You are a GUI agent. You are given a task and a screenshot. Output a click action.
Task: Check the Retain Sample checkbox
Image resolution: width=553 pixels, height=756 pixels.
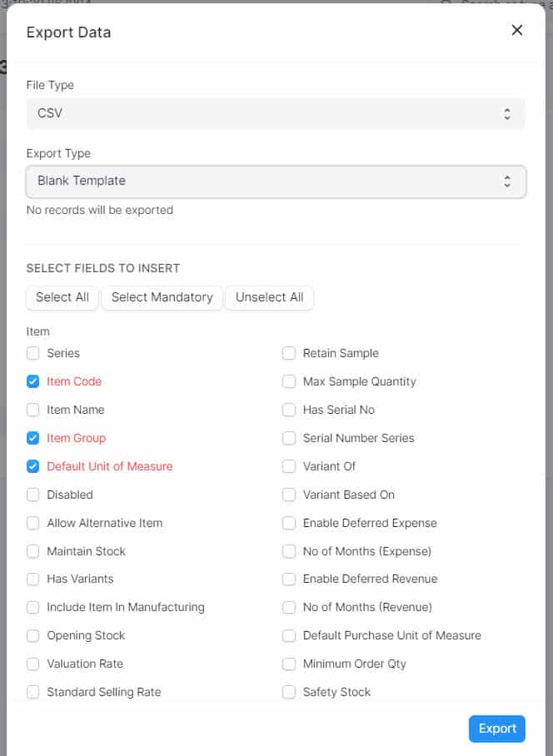tap(289, 353)
